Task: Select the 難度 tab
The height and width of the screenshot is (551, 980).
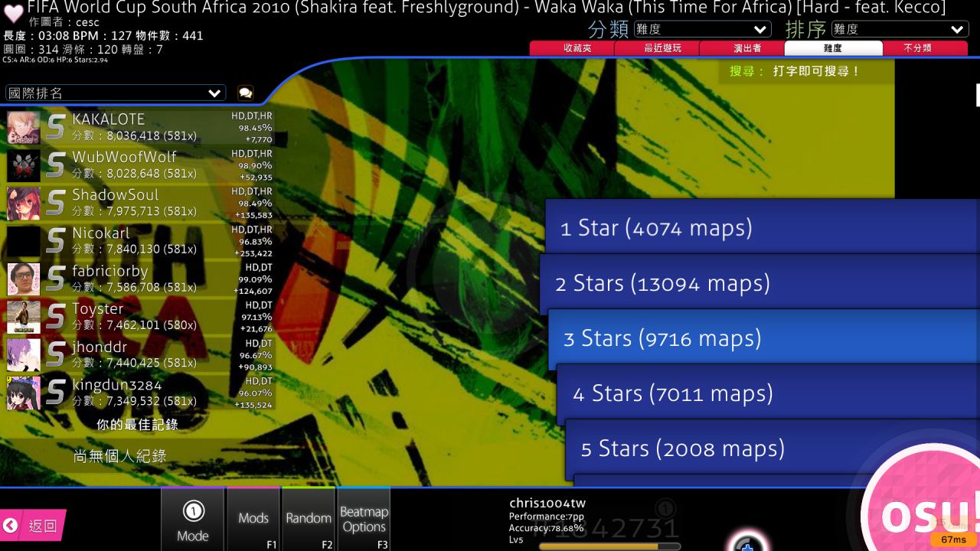Action: click(833, 47)
